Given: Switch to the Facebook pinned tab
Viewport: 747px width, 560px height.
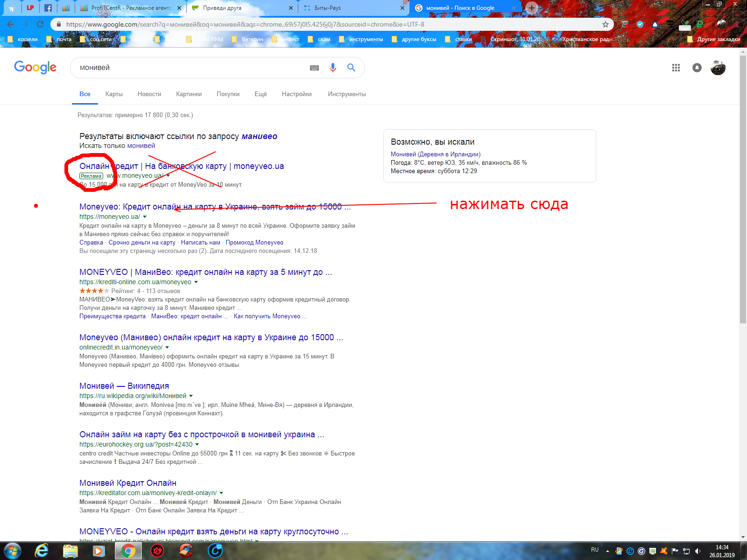Looking at the screenshot, I should click(x=48, y=8).
